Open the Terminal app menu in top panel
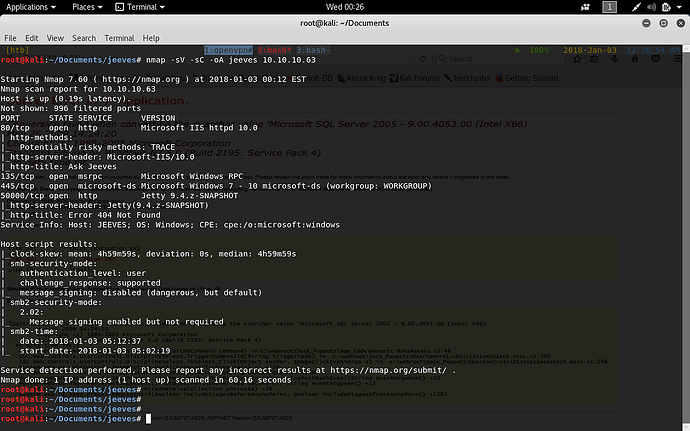The width and height of the screenshot is (690, 431). click(x=140, y=7)
